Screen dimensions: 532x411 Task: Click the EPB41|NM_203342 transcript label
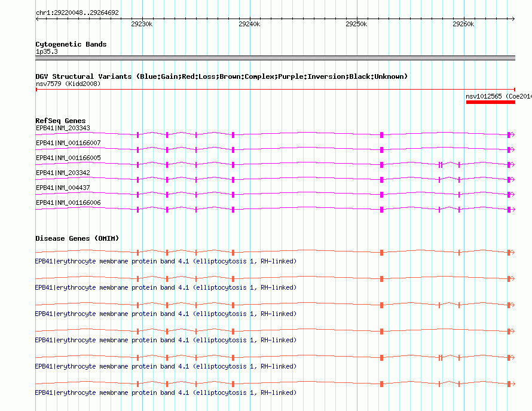pyautogui.click(x=63, y=173)
